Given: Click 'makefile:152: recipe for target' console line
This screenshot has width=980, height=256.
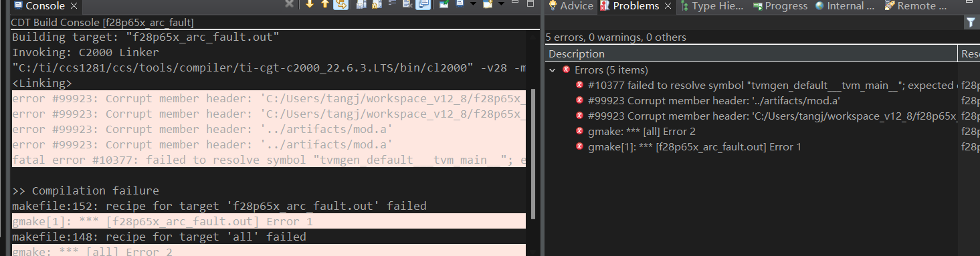Looking at the screenshot, I should click(219, 206).
